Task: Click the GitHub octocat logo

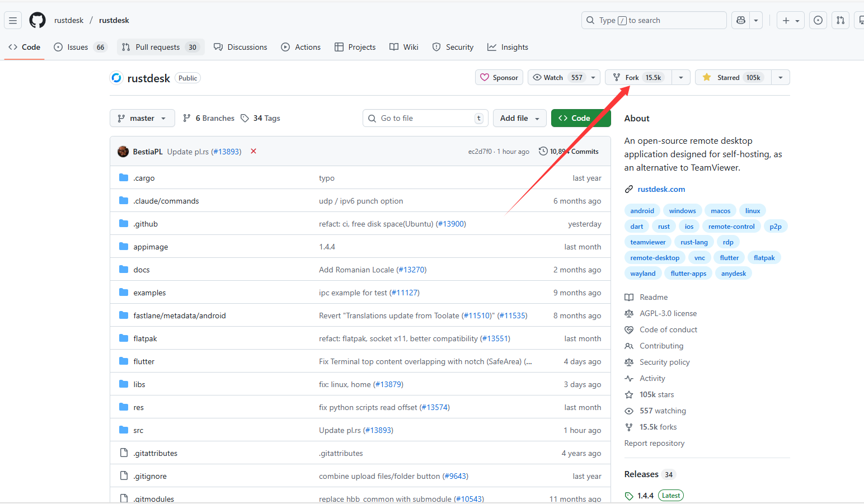Action: tap(37, 20)
